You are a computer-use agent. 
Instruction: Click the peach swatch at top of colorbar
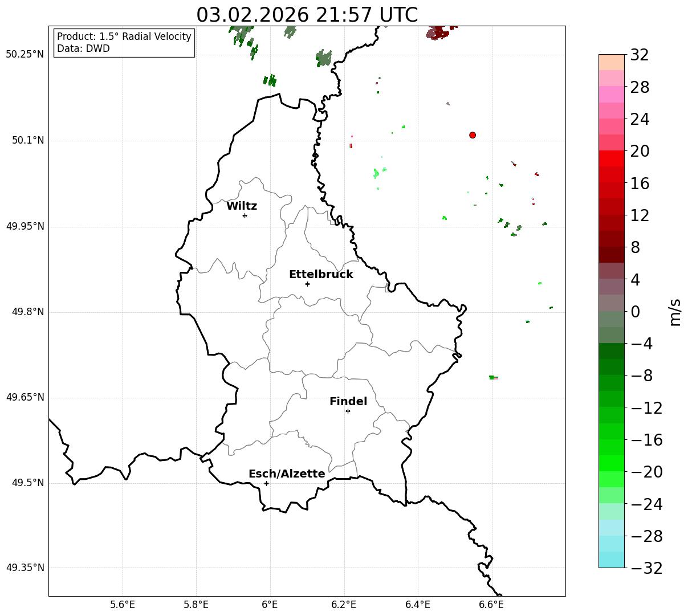point(612,62)
